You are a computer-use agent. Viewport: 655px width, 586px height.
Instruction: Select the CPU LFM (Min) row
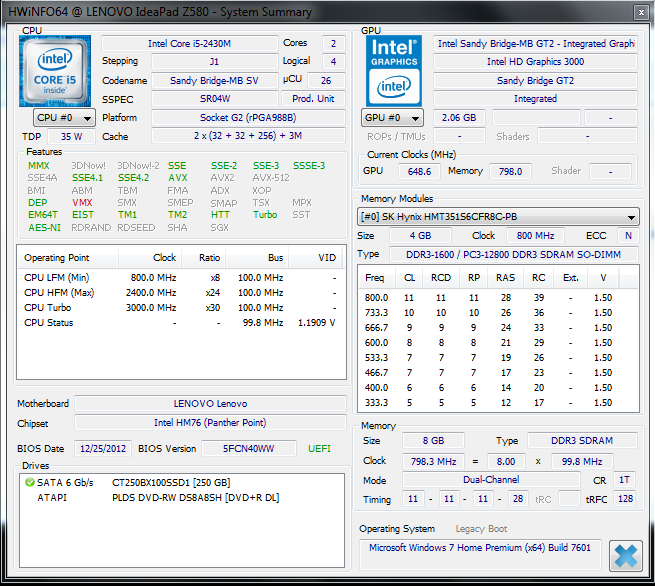[x=181, y=278]
